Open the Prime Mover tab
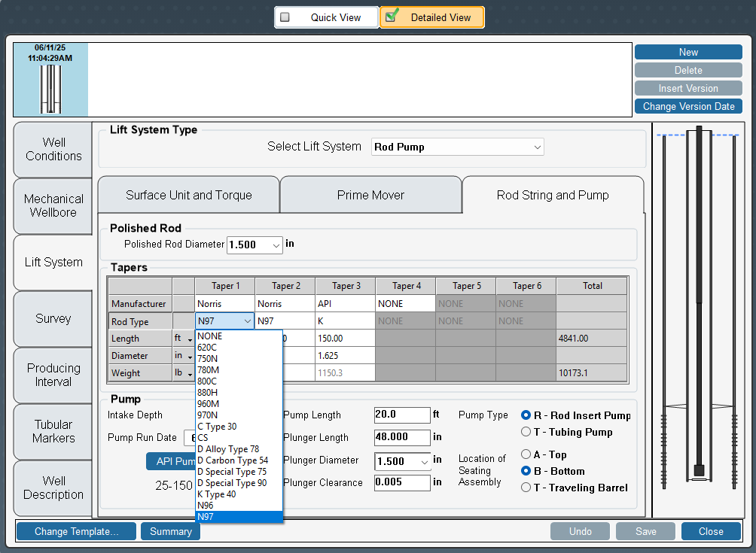This screenshot has height=553, width=756. [x=370, y=195]
